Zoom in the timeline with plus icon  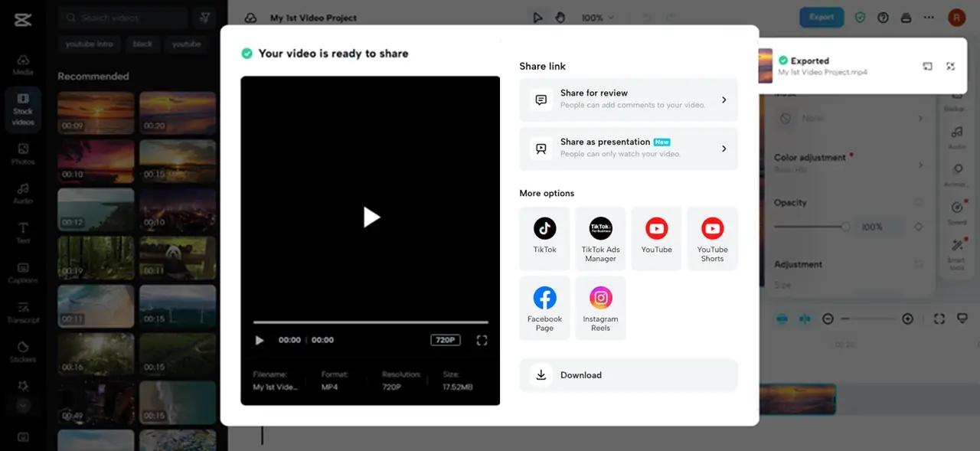point(907,319)
